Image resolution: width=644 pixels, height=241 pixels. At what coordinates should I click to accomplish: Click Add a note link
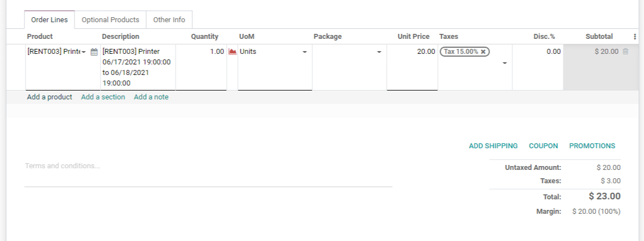pyautogui.click(x=151, y=97)
